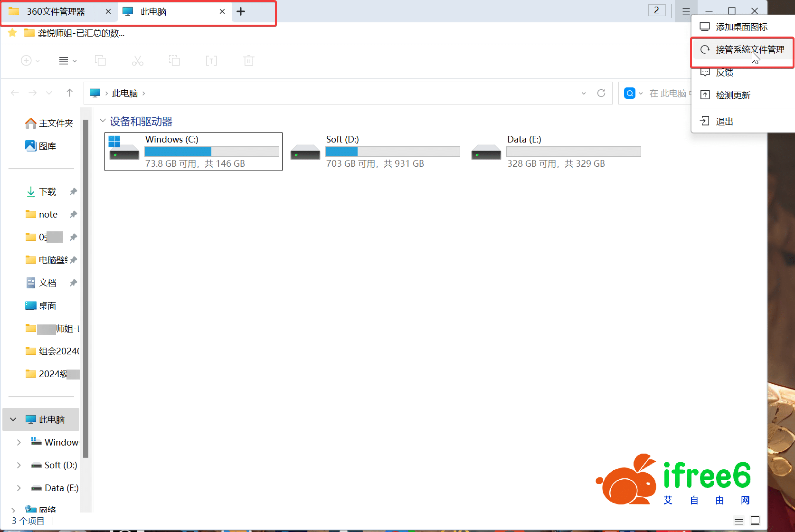This screenshot has width=795, height=532.
Task: Click the new tab plus icon
Action: (x=241, y=12)
